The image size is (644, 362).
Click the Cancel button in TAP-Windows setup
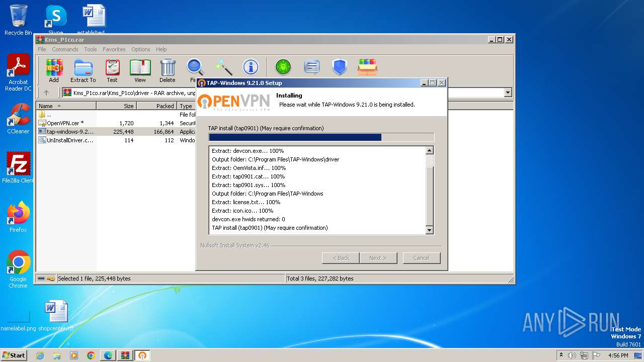click(421, 258)
